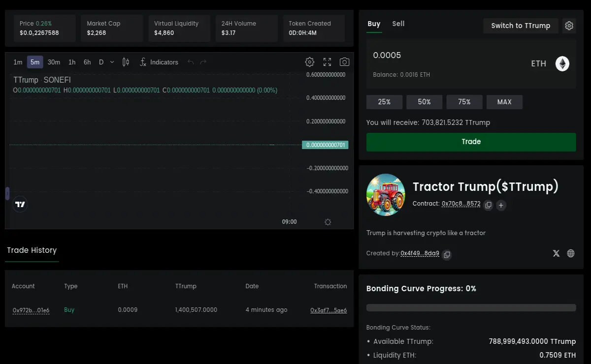
Task: Select the 1m timeframe
Action: (x=18, y=62)
